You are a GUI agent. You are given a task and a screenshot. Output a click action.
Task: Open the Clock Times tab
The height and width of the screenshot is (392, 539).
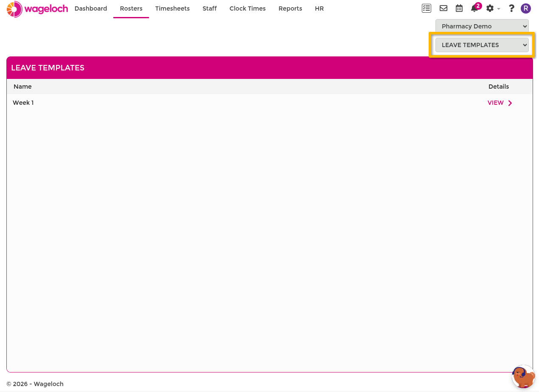(247, 8)
